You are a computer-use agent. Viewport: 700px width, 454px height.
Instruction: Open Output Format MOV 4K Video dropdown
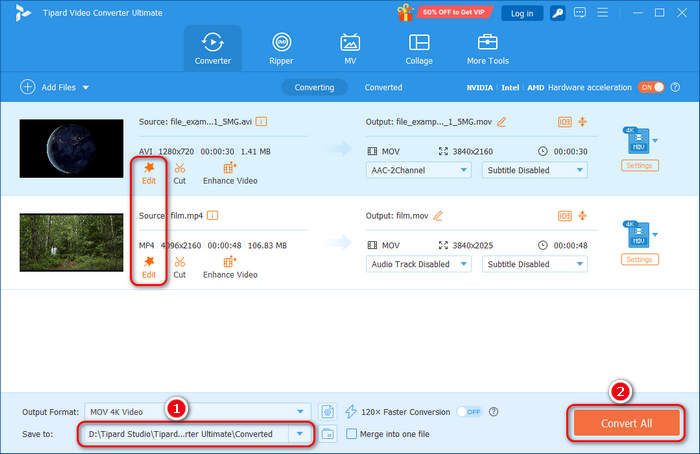click(x=197, y=412)
